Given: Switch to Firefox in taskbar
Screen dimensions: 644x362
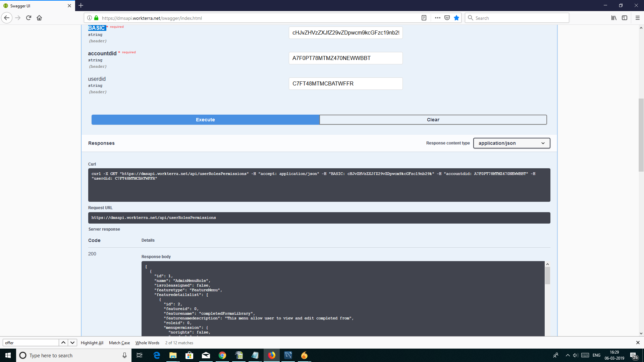Looking at the screenshot, I should tap(272, 355).
